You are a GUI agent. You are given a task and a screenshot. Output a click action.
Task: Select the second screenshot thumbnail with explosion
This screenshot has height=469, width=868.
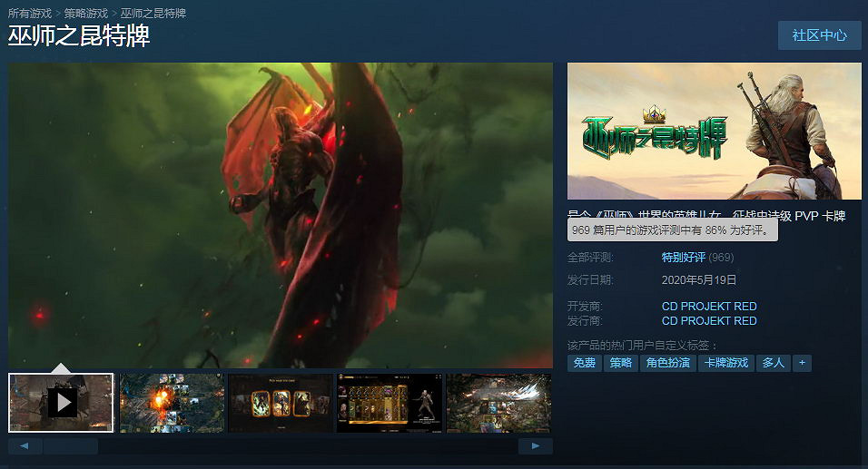click(172, 402)
